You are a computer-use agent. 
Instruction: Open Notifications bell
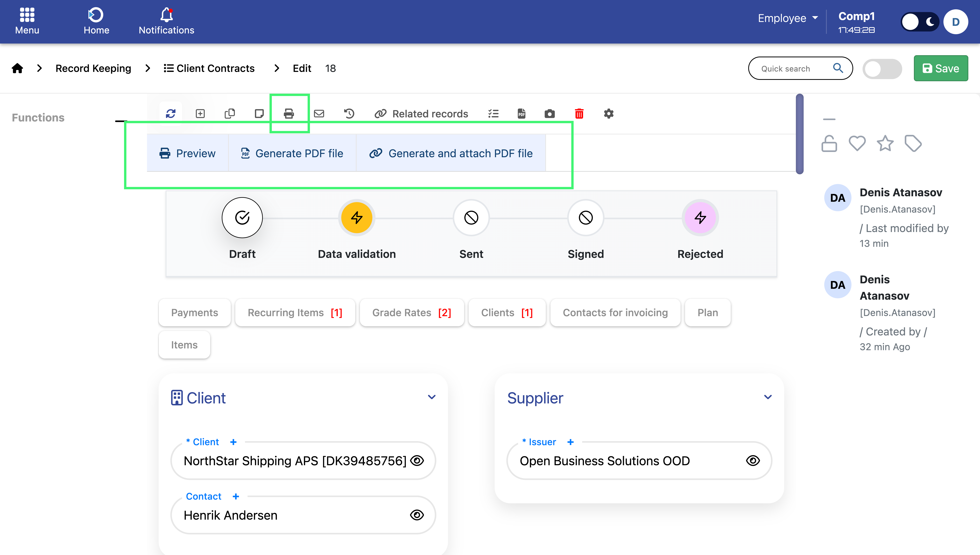(x=166, y=21)
